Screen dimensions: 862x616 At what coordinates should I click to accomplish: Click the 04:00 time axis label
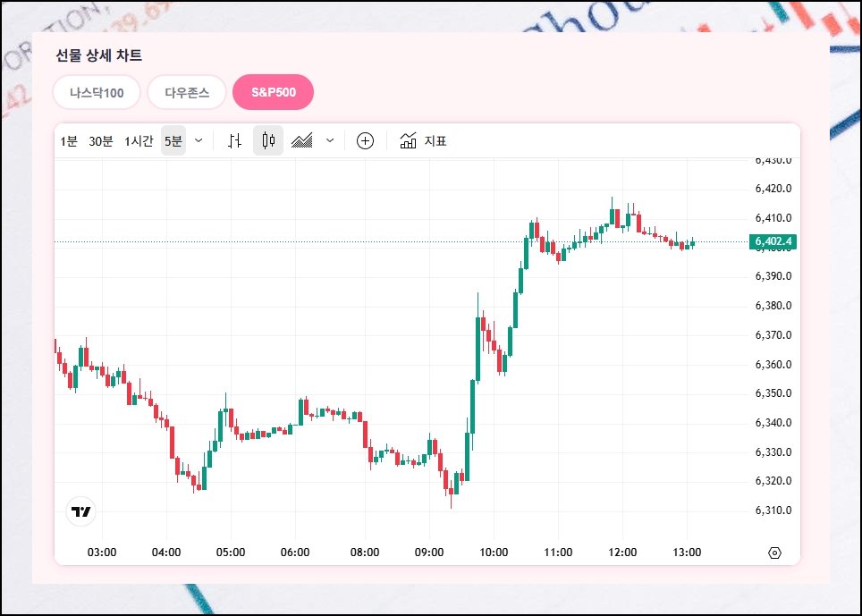[x=166, y=553]
